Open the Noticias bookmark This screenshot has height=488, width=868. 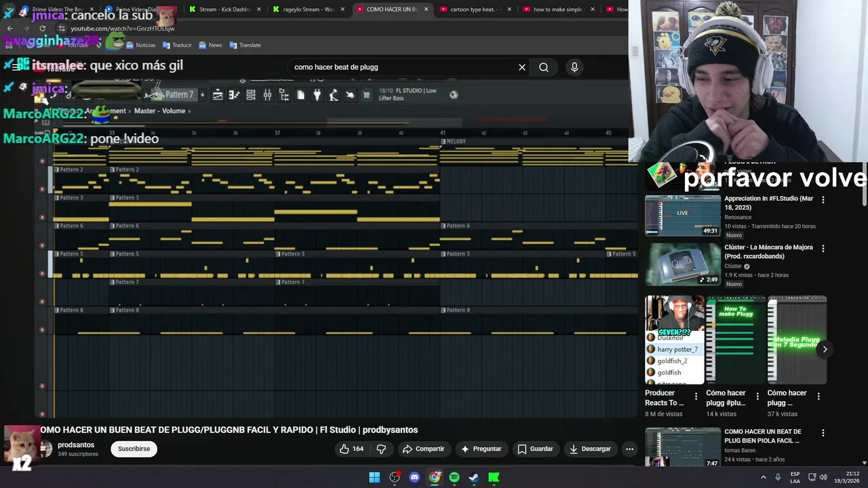[140, 45]
